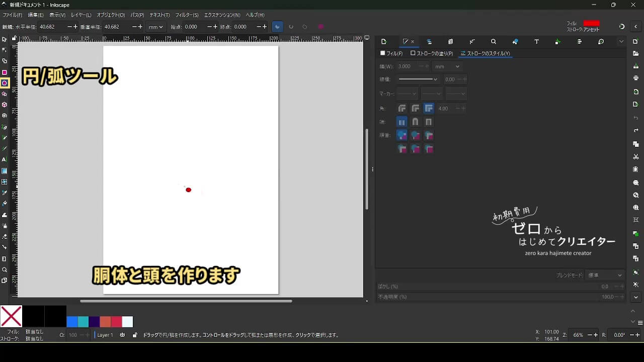Click the print icon in command bar
644x362 pixels.
pos(636,78)
